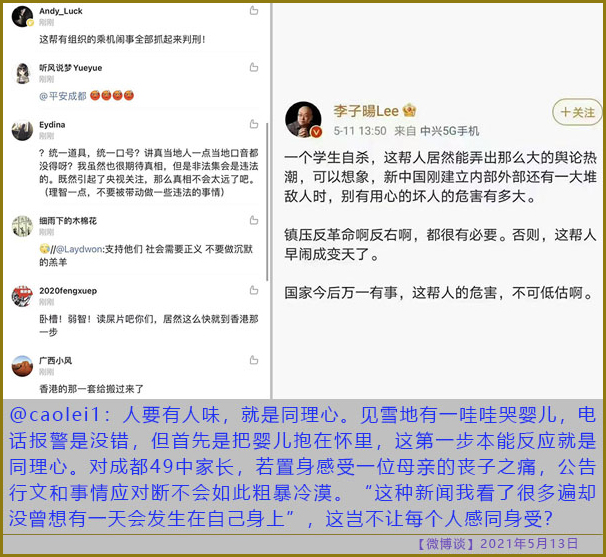Open the @平安成都 mention link
The width and height of the screenshot is (606, 557).
[x=63, y=96]
